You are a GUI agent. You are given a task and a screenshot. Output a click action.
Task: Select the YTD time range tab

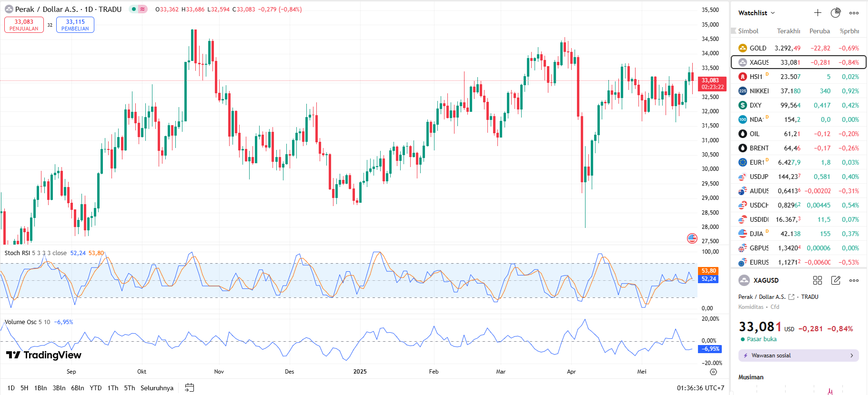click(96, 388)
